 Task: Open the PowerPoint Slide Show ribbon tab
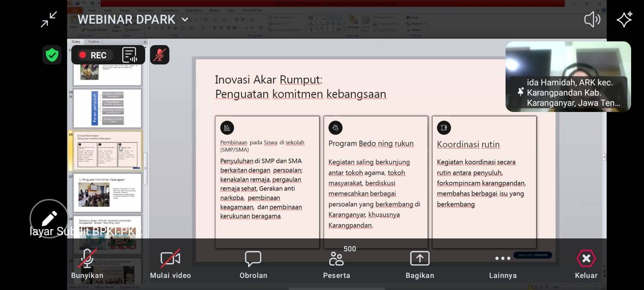[194, 10]
